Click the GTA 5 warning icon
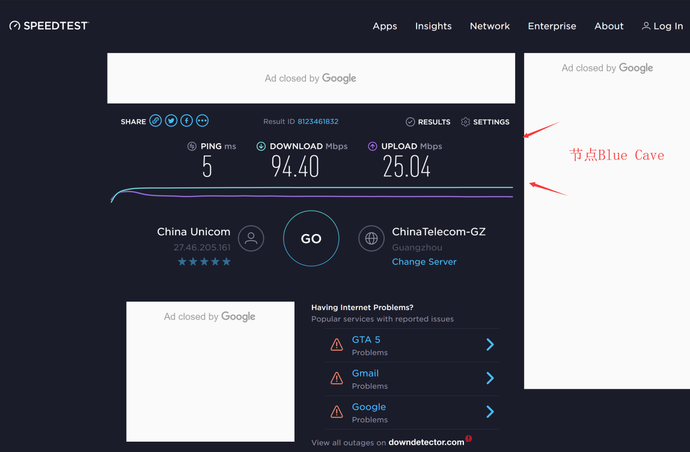The width and height of the screenshot is (690, 452). point(337,345)
